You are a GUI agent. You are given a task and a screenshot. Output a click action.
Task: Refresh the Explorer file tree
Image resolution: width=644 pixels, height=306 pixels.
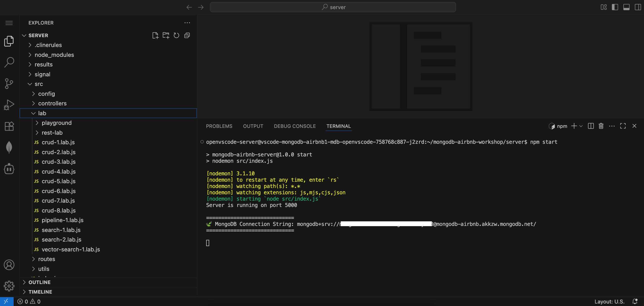coord(176,35)
